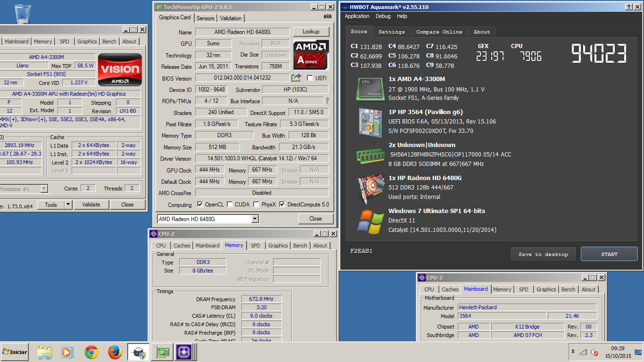The width and height of the screenshot is (644, 362).
Task: Click the AMD Vision logo in CPU-Z
Action: click(120, 70)
